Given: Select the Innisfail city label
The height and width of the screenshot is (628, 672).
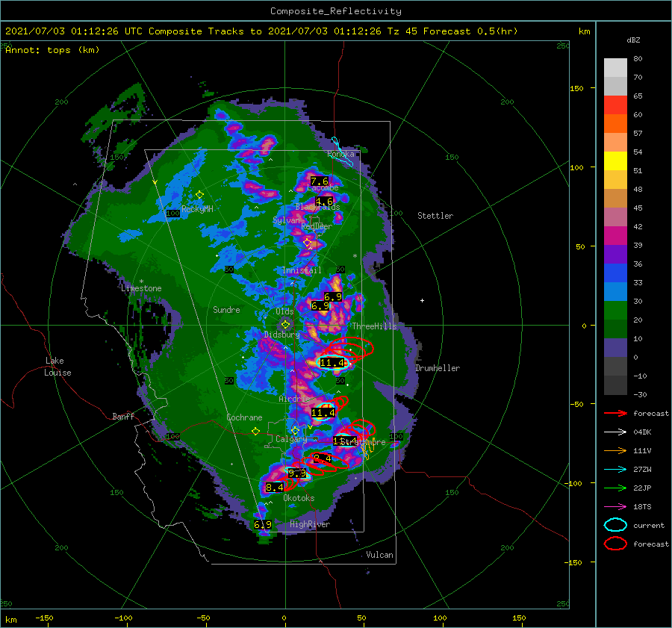Looking at the screenshot, I should tap(302, 270).
